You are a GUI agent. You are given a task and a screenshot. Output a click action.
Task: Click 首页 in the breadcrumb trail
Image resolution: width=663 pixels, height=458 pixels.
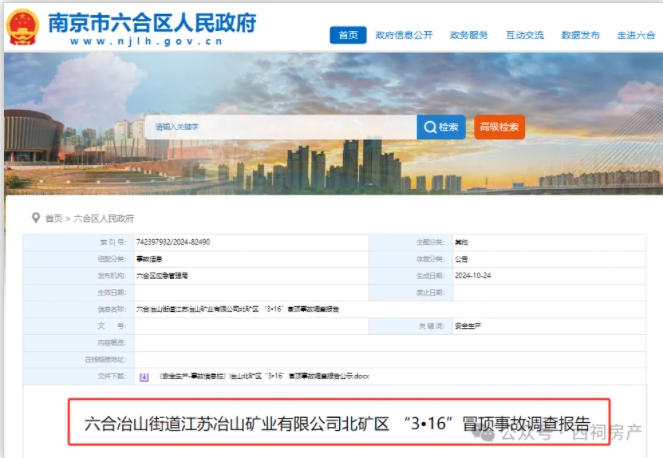coord(53,218)
